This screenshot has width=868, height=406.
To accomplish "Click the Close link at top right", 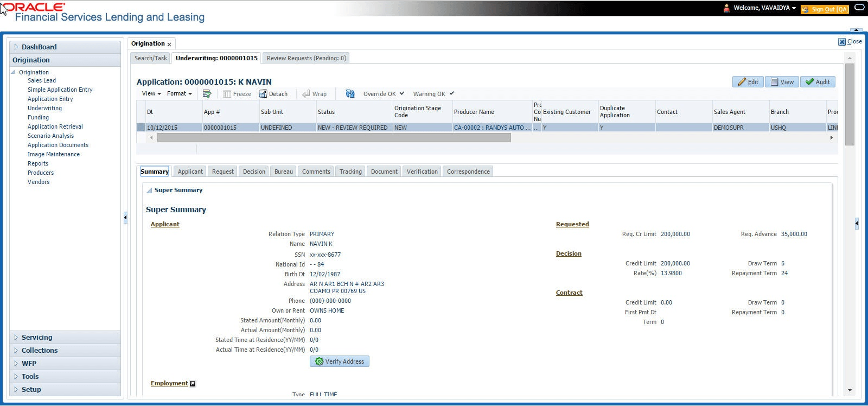I will [850, 41].
